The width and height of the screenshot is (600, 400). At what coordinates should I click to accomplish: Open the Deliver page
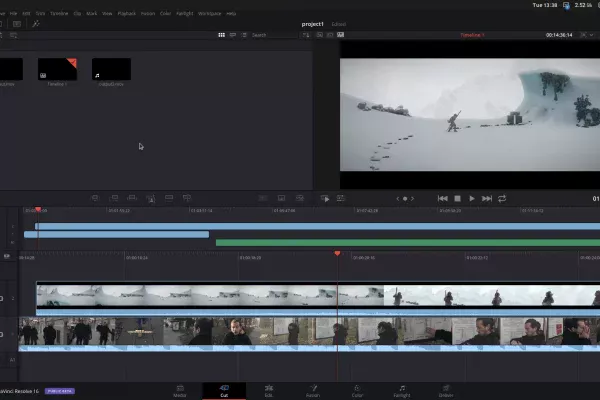(x=446, y=389)
